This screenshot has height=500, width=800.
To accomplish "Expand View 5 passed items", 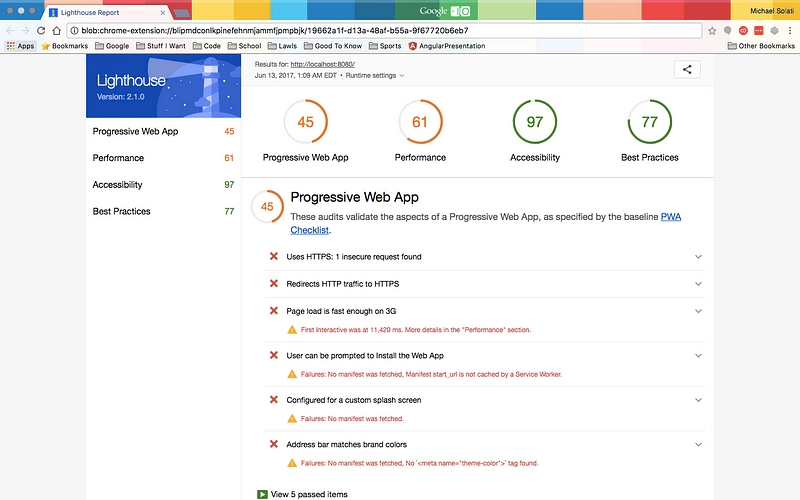I will tap(303, 494).
